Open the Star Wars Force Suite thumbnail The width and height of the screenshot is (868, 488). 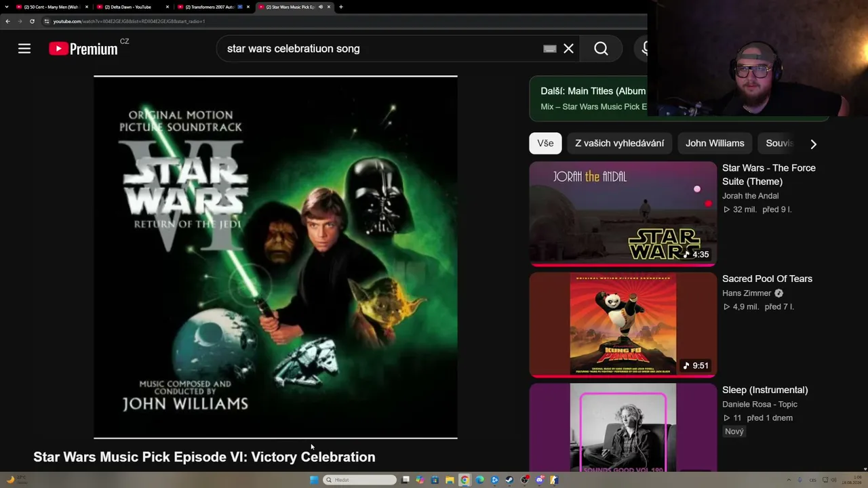[x=623, y=213]
